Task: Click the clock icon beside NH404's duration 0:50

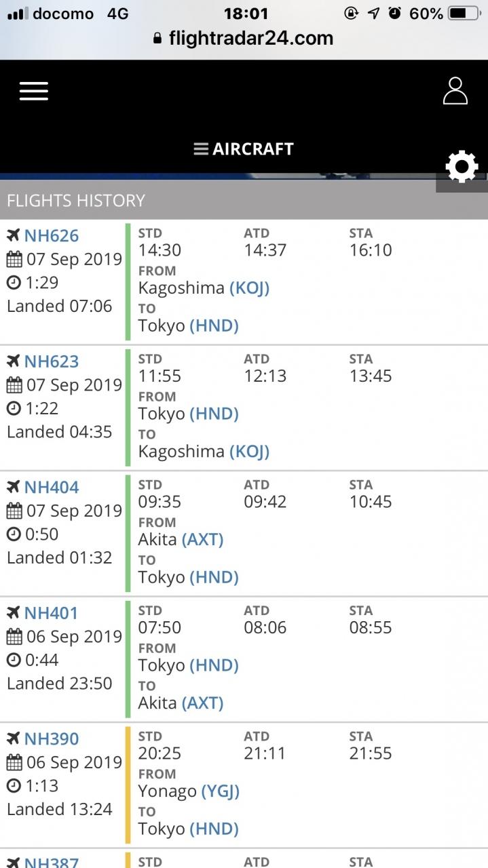Action: pos(14,534)
